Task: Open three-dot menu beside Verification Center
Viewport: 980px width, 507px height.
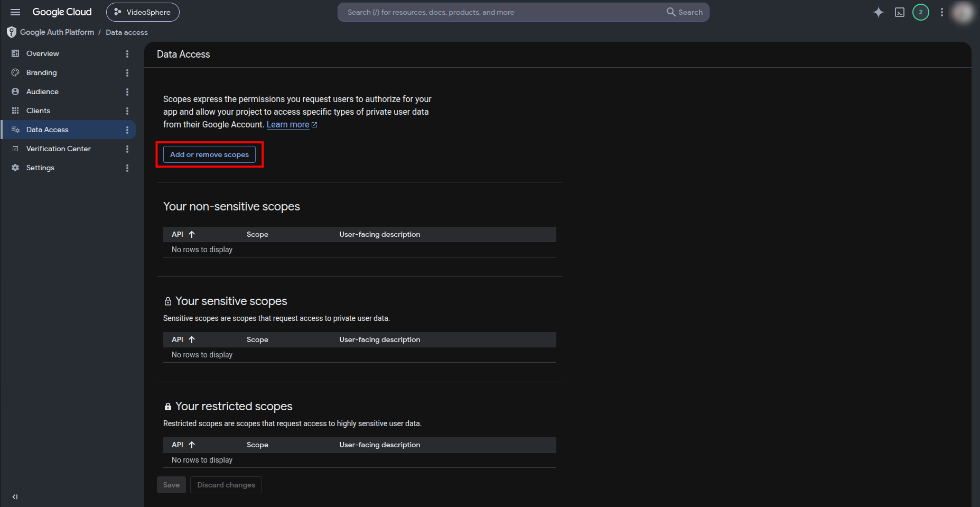Action: (x=127, y=149)
